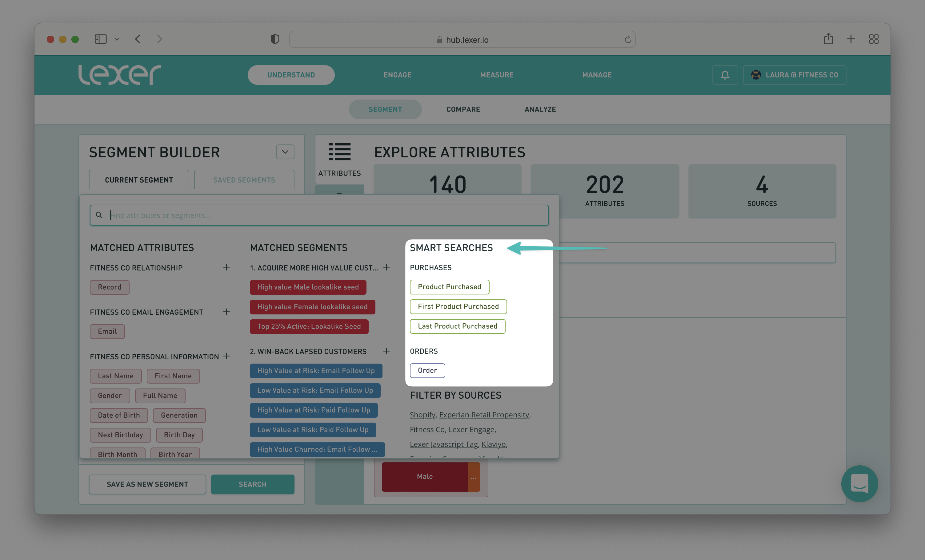
Task: Toggle Safari sidebar icon
Action: [x=101, y=39]
